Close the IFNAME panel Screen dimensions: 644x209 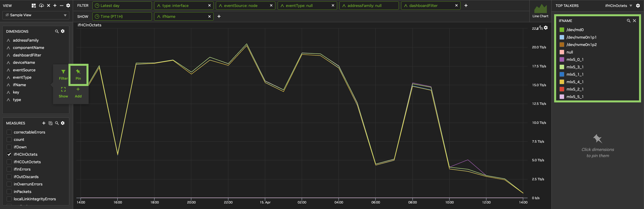(635, 21)
